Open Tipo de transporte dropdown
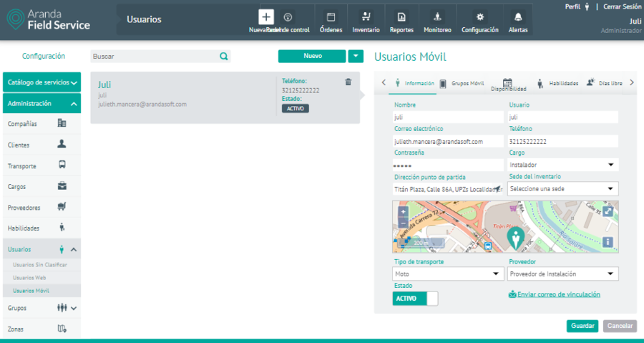This screenshot has height=343, width=644. (449, 274)
